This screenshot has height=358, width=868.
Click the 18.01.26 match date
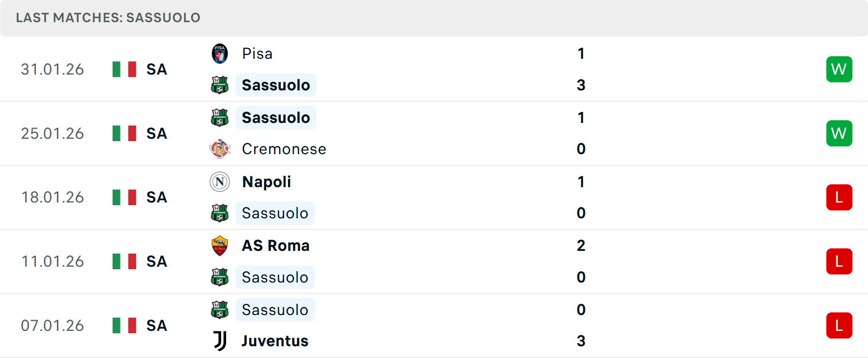[52, 198]
